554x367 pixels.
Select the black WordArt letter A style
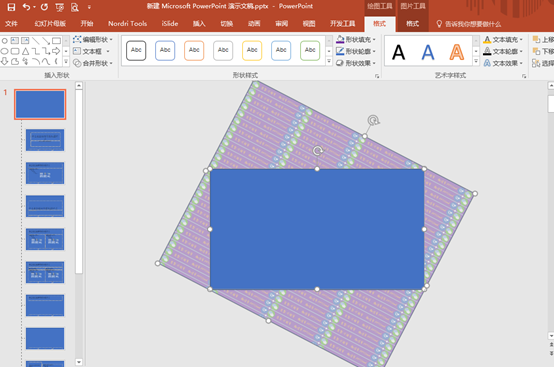point(399,52)
